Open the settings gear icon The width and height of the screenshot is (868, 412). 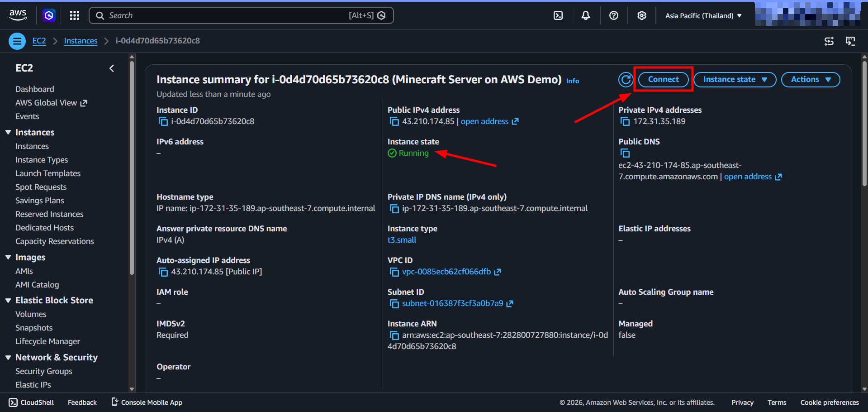[x=642, y=15]
